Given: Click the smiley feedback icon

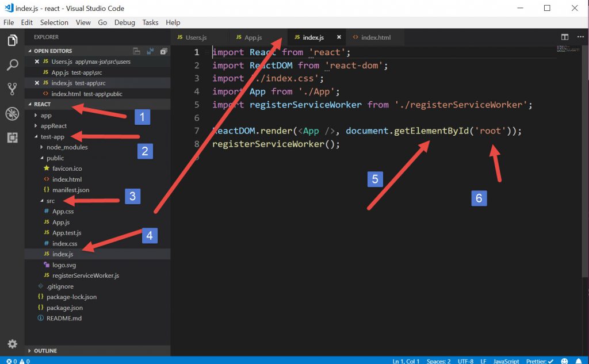Looking at the screenshot, I should pyautogui.click(x=564, y=361).
